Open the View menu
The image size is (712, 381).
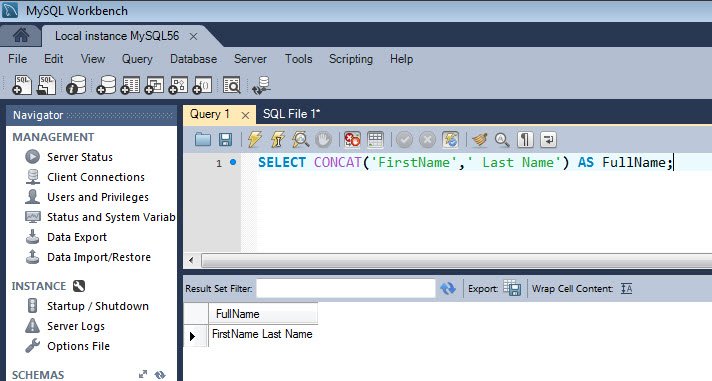[93, 59]
